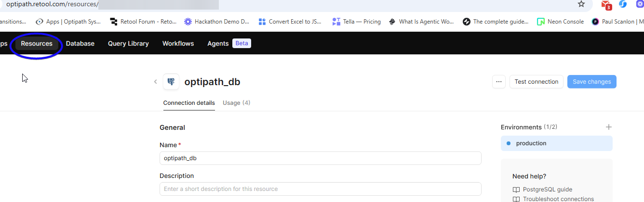Screen dimensions: 644x202
Task: Open the Gmail extension icon showing 3 unread
Action: point(606,5)
